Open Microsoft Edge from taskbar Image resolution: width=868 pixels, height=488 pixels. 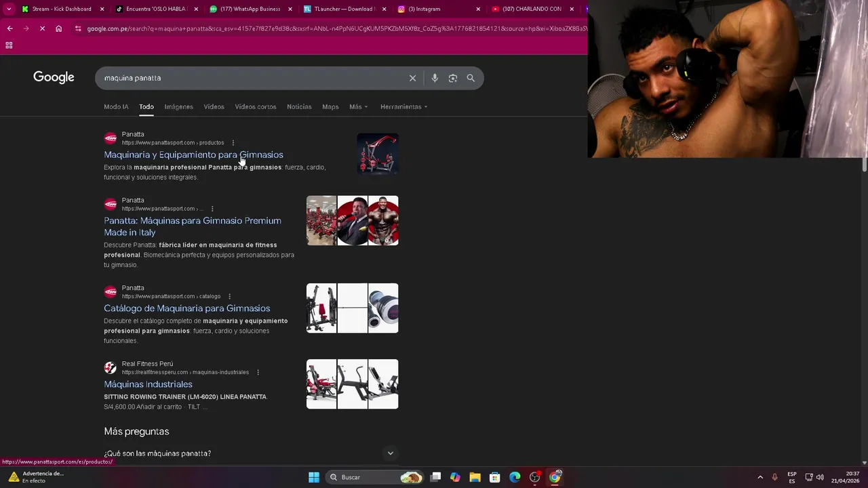515,477
